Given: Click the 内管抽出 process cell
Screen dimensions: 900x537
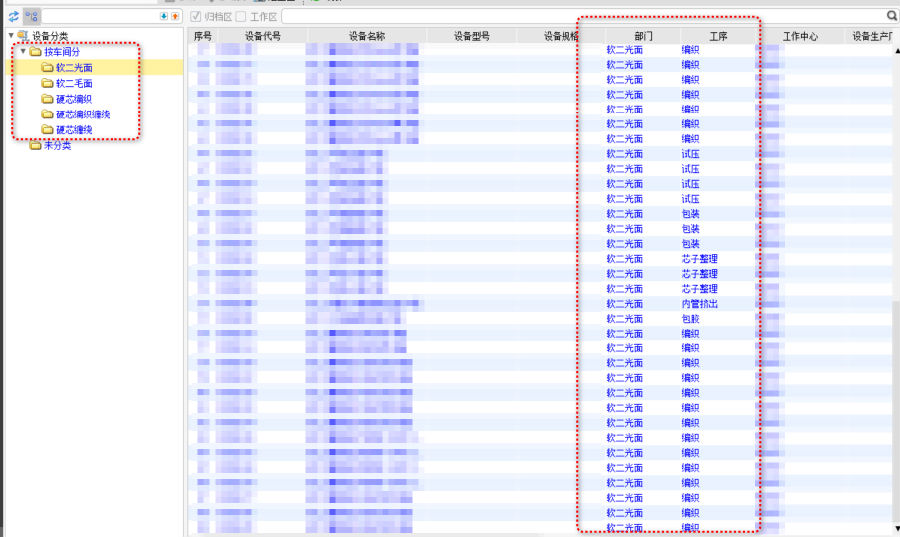Looking at the screenshot, I should (x=700, y=304).
